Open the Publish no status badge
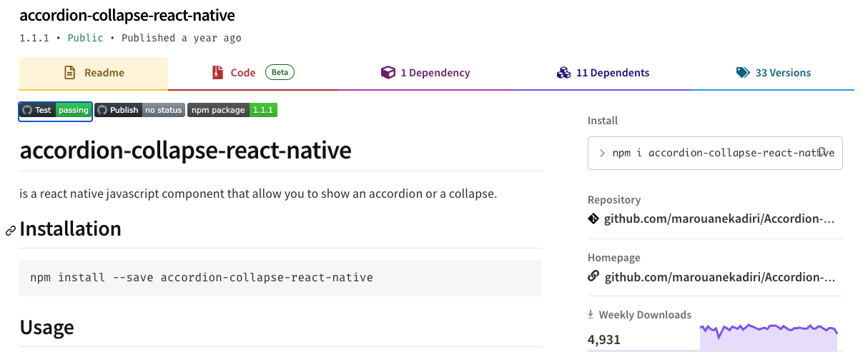The image size is (868, 357). [140, 110]
